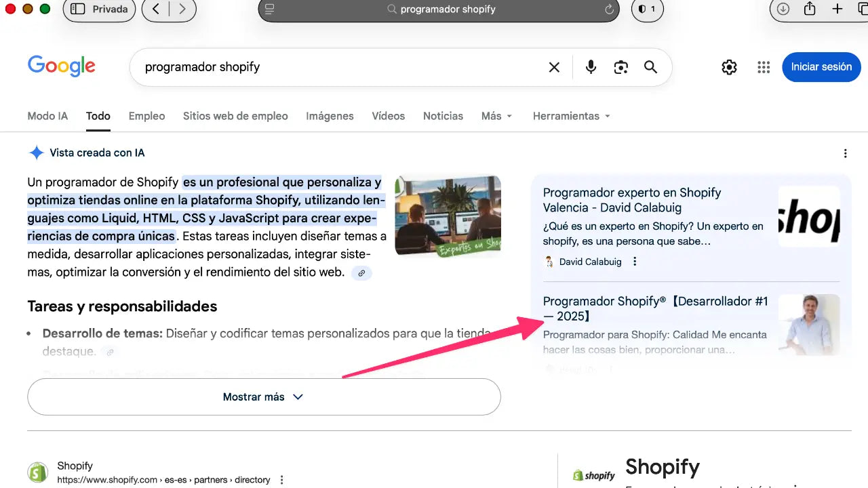Screen dimensions: 868x488
Task: Click inside the Google search field
Action: tap(339, 67)
